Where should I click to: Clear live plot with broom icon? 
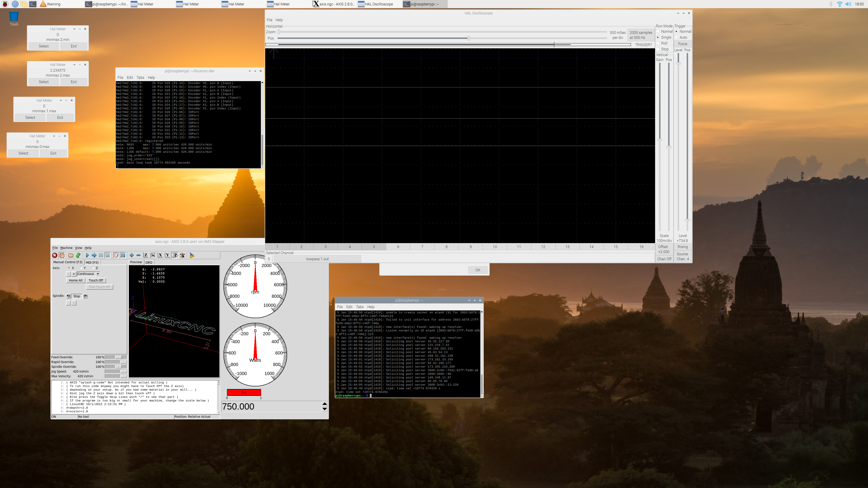tap(192, 255)
